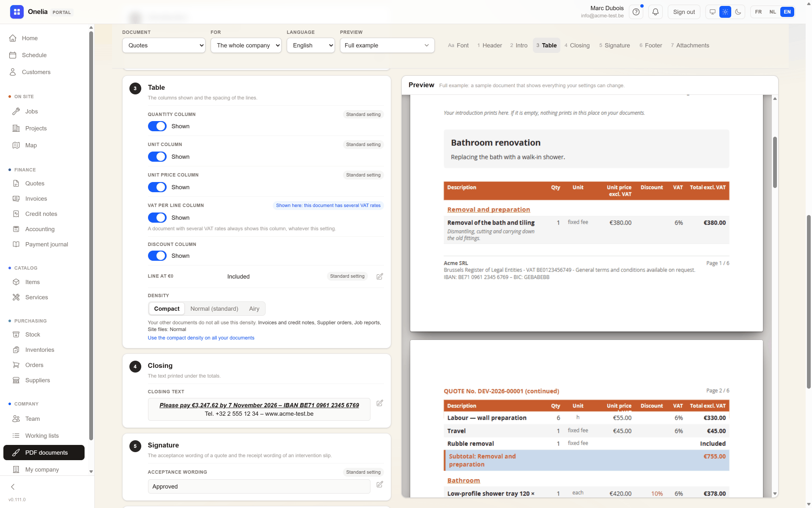
Task: Switch to the Signature tab
Action: pyautogui.click(x=614, y=45)
